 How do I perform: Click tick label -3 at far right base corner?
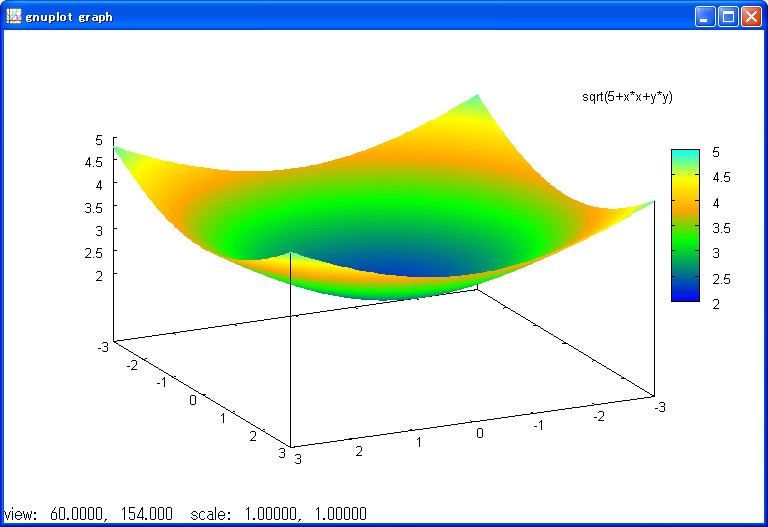click(660, 407)
